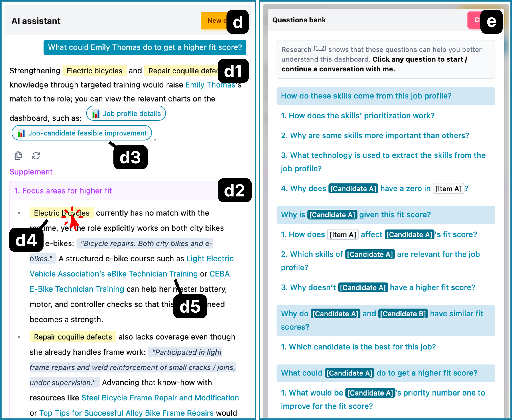Click the Participated in light frame repairs quote
Image resolution: width=512 pixels, height=420 pixels.
tap(132, 367)
